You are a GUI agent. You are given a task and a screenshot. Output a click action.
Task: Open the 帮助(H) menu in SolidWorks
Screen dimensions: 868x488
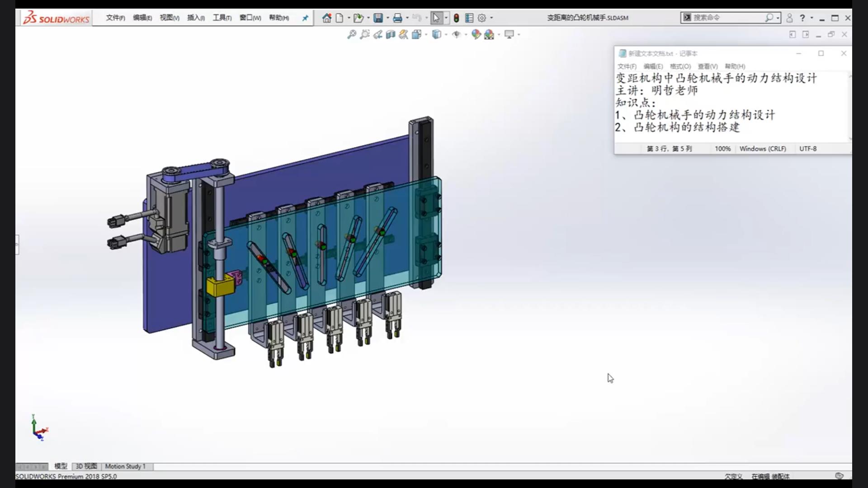tap(279, 18)
